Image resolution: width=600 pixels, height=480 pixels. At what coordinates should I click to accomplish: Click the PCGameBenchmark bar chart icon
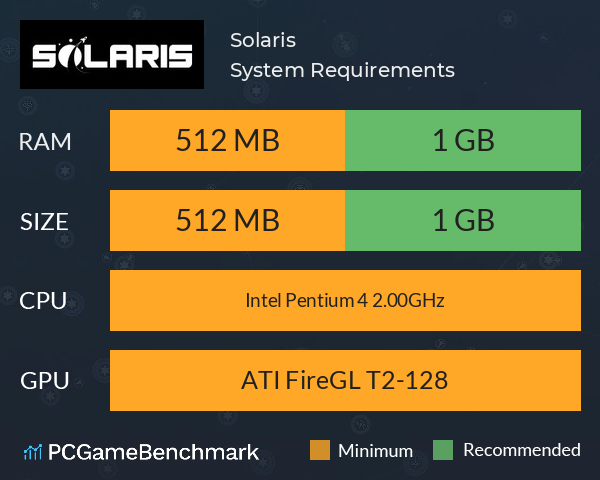(x=33, y=452)
